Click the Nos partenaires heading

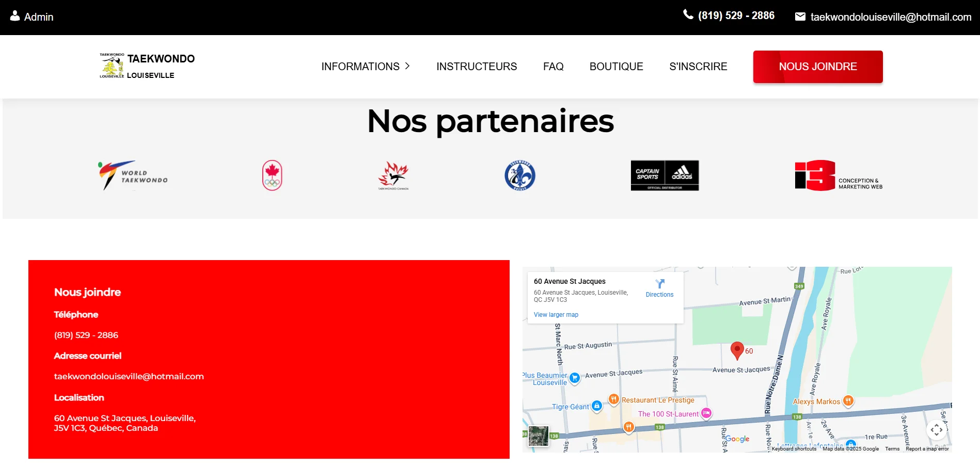pos(491,121)
